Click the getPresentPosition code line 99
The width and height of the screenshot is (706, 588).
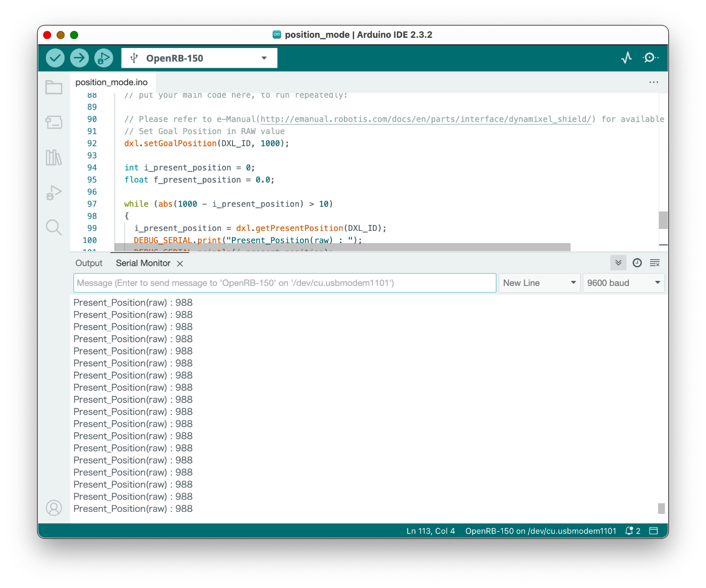[260, 228]
